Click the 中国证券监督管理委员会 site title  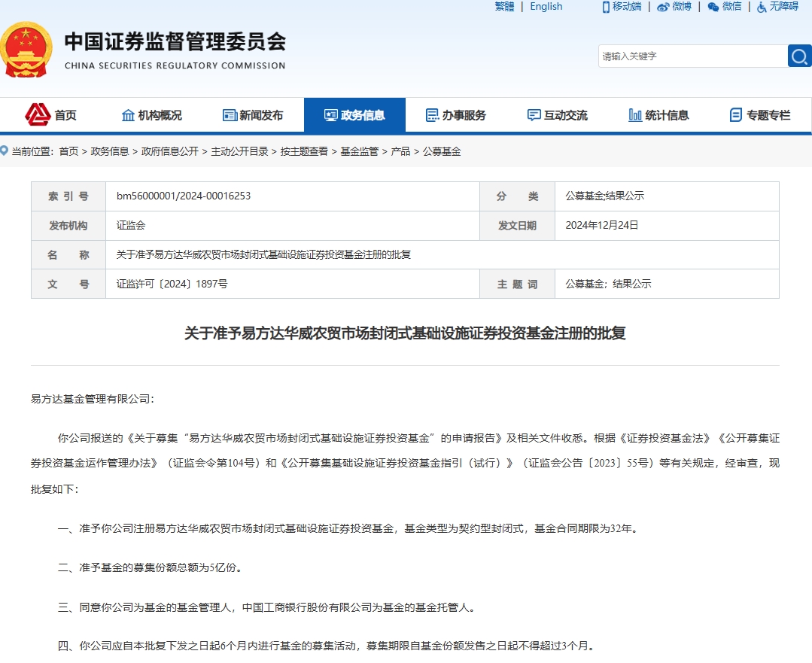pos(175,41)
